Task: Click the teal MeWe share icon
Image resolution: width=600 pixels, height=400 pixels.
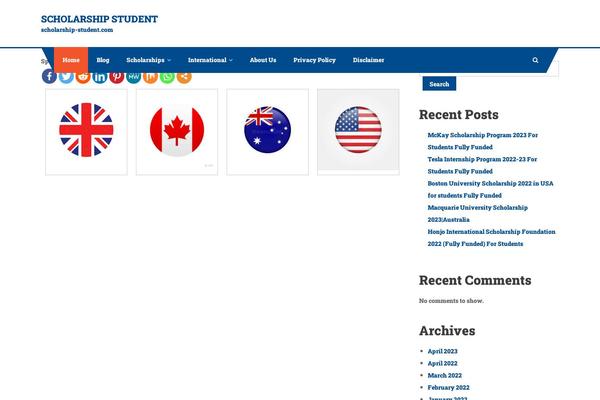Action: pos(134,78)
